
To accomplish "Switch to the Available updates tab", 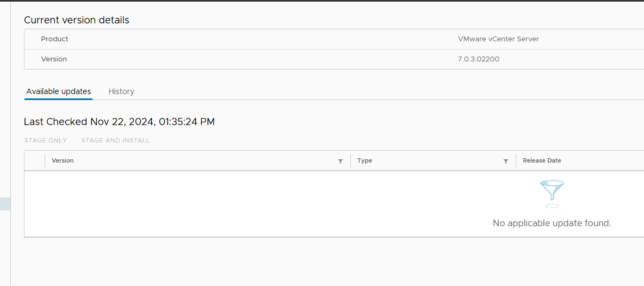I will (x=59, y=91).
